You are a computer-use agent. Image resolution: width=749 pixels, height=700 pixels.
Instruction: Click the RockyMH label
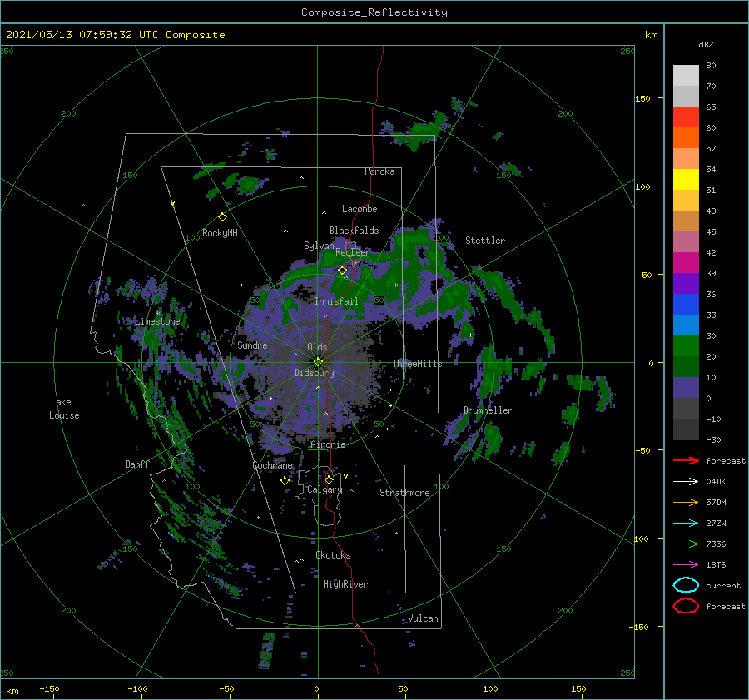[x=220, y=233]
